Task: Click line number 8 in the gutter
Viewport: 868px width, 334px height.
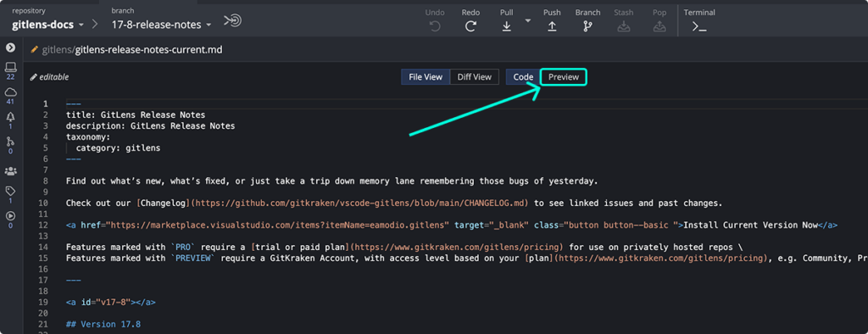Action: (x=46, y=181)
